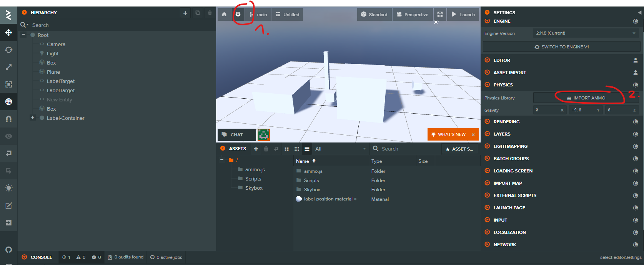The height and width of the screenshot is (265, 644).
Task: Open the Perspective camera menu
Action: pyautogui.click(x=412, y=15)
